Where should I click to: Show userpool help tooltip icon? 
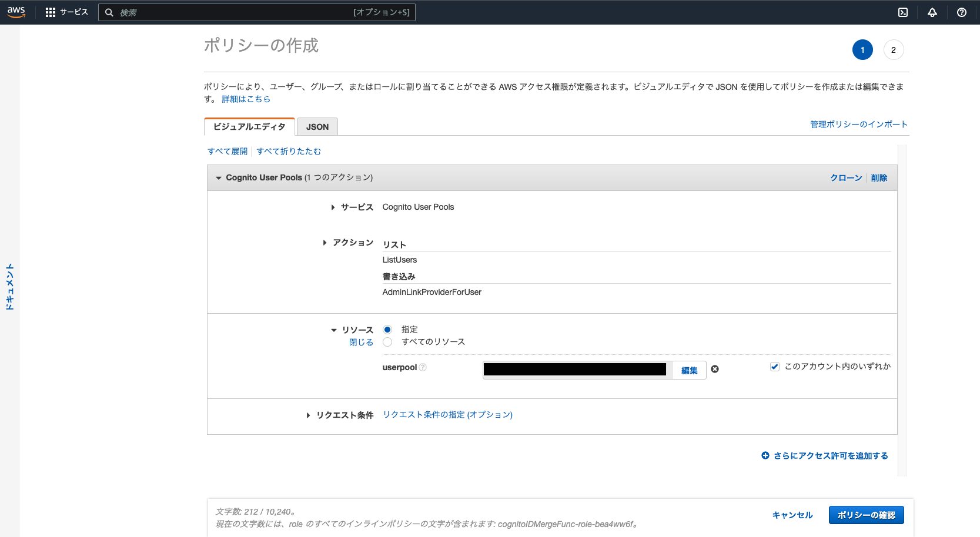point(423,368)
